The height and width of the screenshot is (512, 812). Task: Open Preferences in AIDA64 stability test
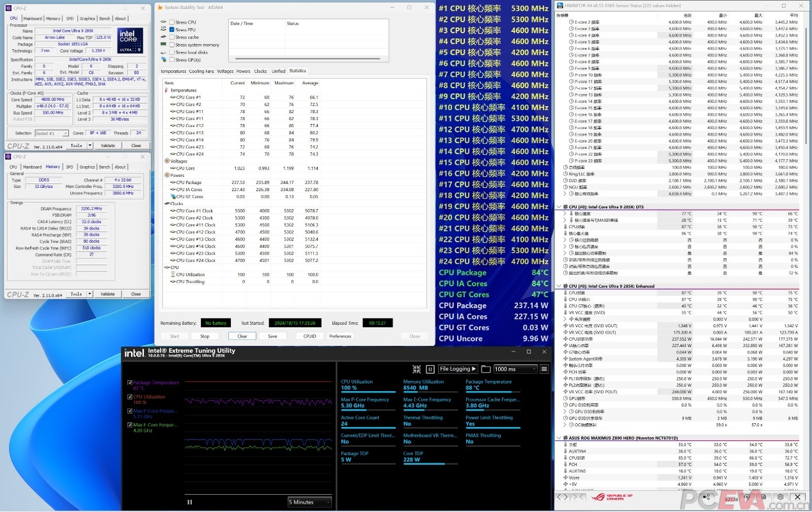pos(340,336)
